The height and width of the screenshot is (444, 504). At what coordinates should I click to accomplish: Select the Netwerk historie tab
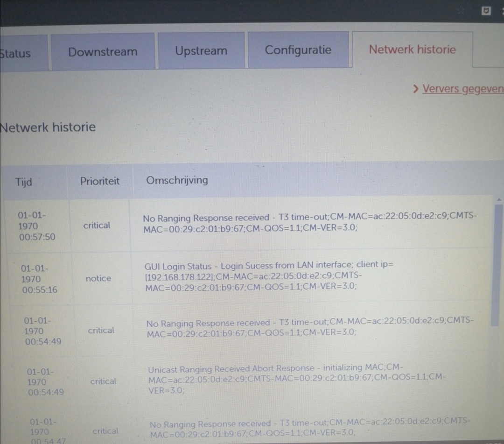coord(412,49)
